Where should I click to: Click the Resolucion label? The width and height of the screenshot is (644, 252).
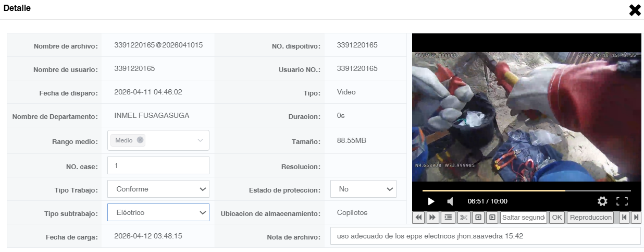[x=301, y=167]
